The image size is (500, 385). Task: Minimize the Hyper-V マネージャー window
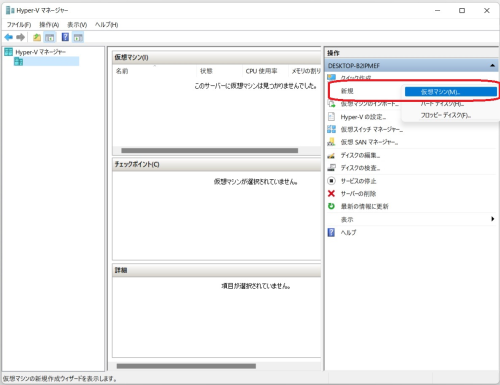click(438, 11)
